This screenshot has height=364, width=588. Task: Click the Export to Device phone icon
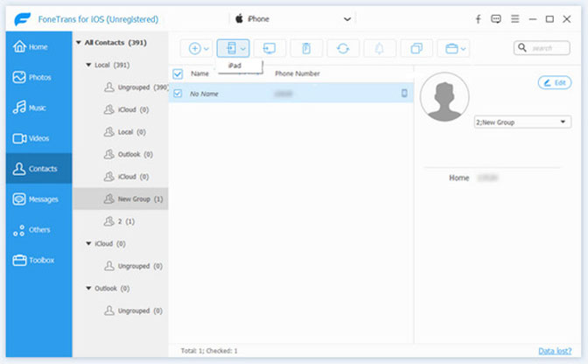pos(231,48)
